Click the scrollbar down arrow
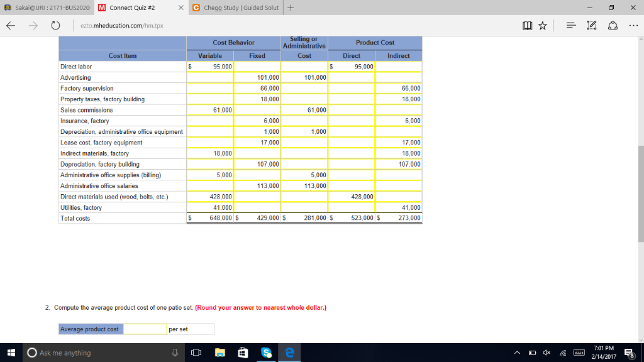This screenshot has width=644, height=362. [641, 340]
